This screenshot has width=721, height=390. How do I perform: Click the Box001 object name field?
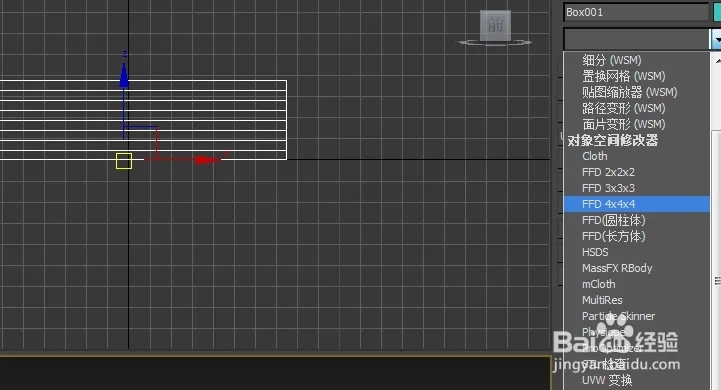636,12
